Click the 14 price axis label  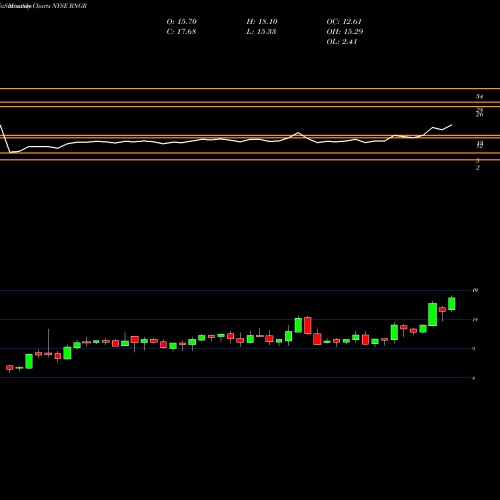pyautogui.click(x=475, y=320)
